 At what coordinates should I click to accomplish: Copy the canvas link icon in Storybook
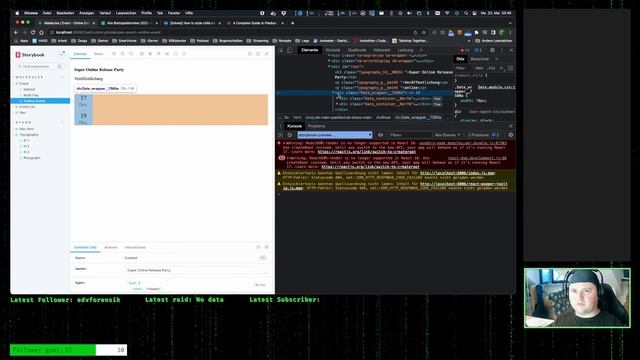tap(267, 54)
